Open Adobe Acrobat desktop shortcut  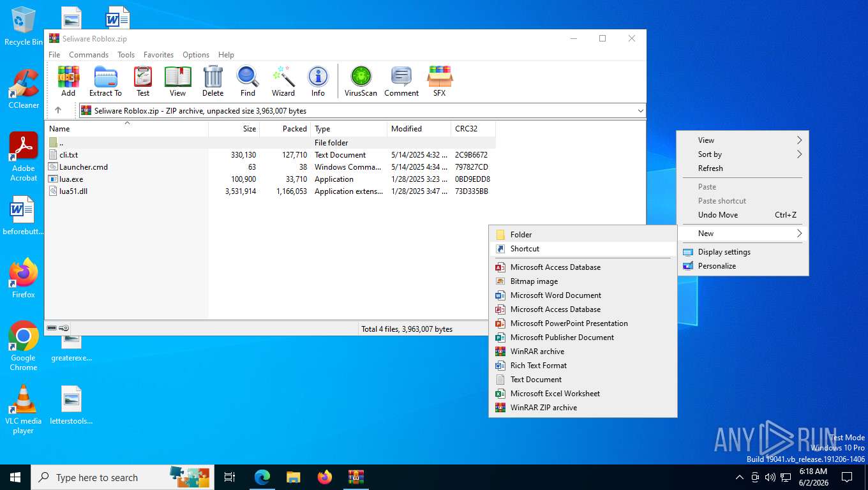tap(24, 157)
